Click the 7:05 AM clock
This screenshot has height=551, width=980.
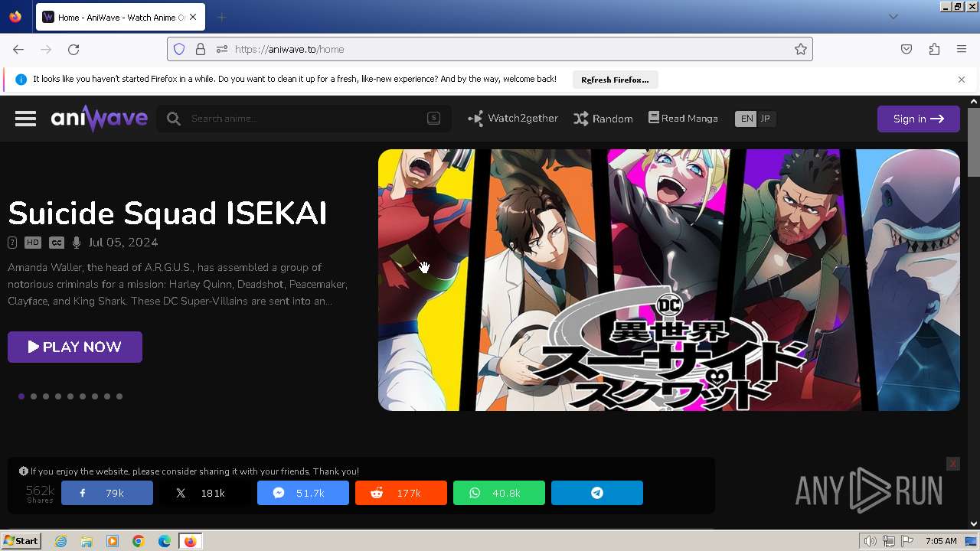pos(941,541)
